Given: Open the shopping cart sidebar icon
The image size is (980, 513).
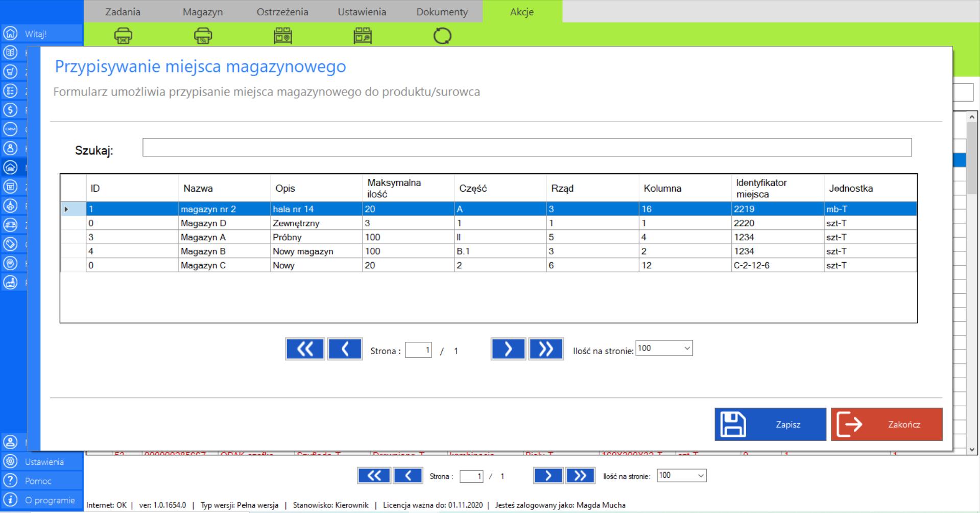Looking at the screenshot, I should pos(10,72).
